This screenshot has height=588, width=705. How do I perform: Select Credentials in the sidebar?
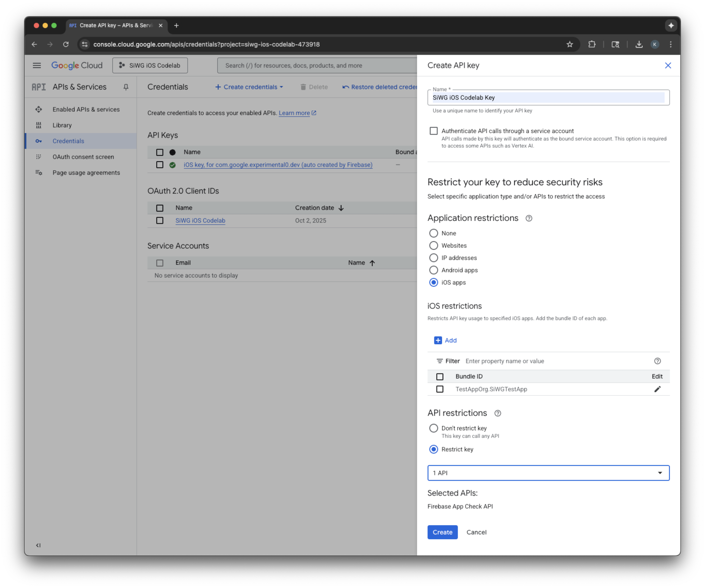pos(68,141)
